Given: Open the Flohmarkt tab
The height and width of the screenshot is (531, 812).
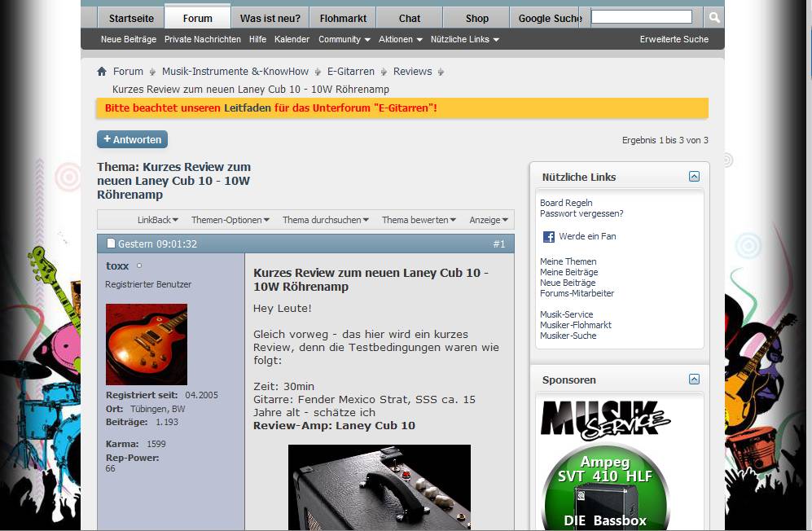Looking at the screenshot, I should pos(343,18).
